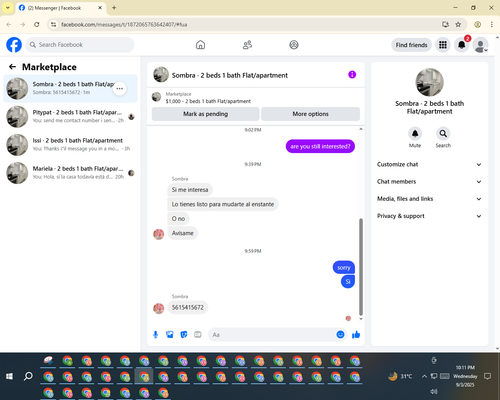Attach a photo with the image icon
Image resolution: width=500 pixels, height=400 pixels.
click(x=170, y=334)
